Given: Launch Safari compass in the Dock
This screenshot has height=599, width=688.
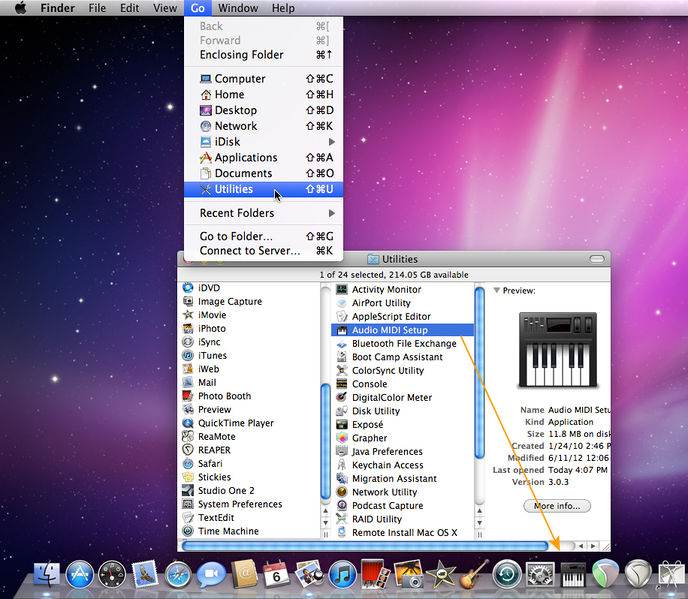Looking at the screenshot, I should click(x=178, y=574).
